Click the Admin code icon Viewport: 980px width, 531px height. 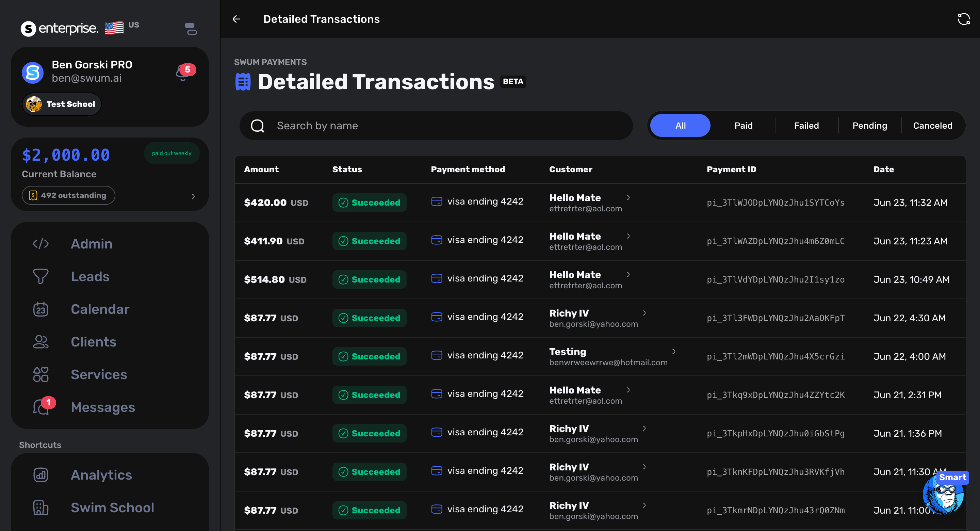coord(41,244)
